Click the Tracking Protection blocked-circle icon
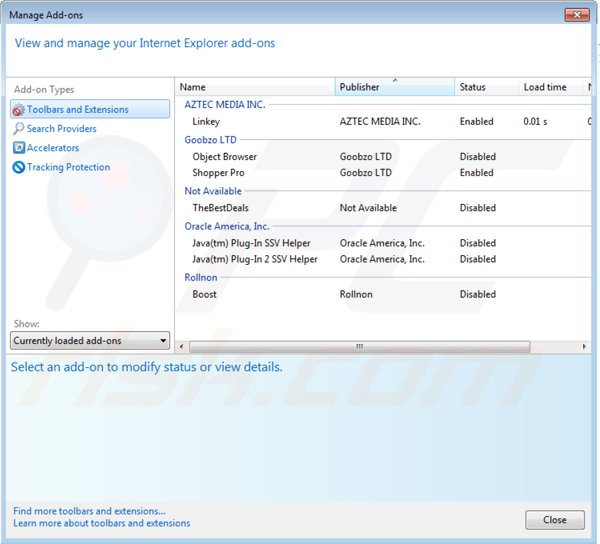 [x=18, y=167]
